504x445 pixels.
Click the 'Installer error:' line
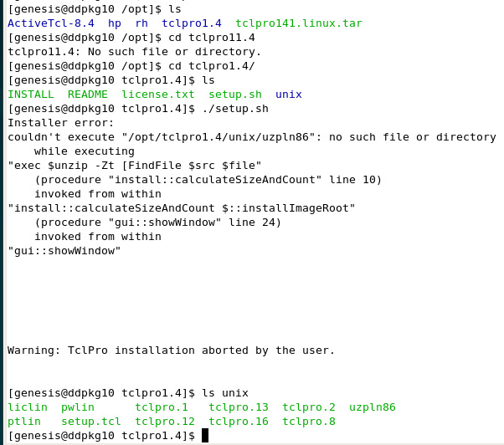[x=61, y=123]
